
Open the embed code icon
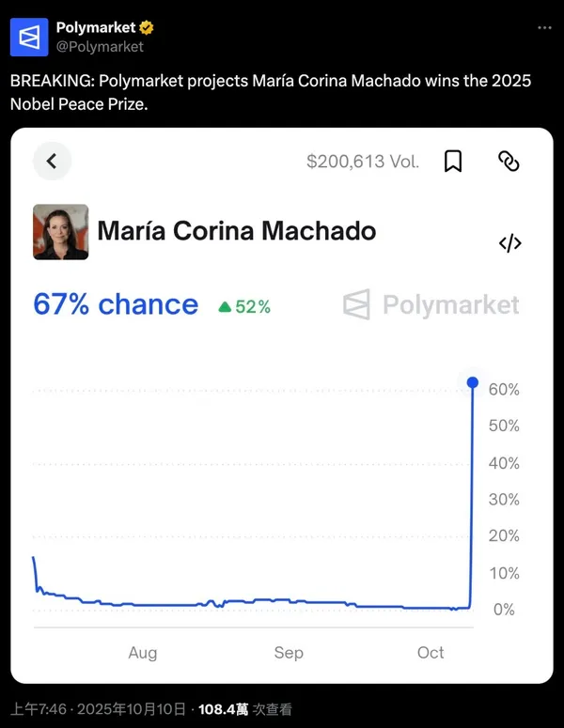(509, 243)
